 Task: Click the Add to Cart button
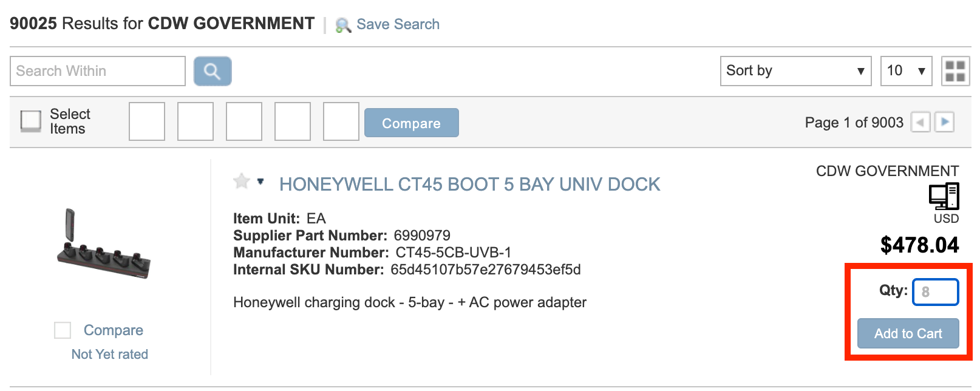tap(908, 333)
